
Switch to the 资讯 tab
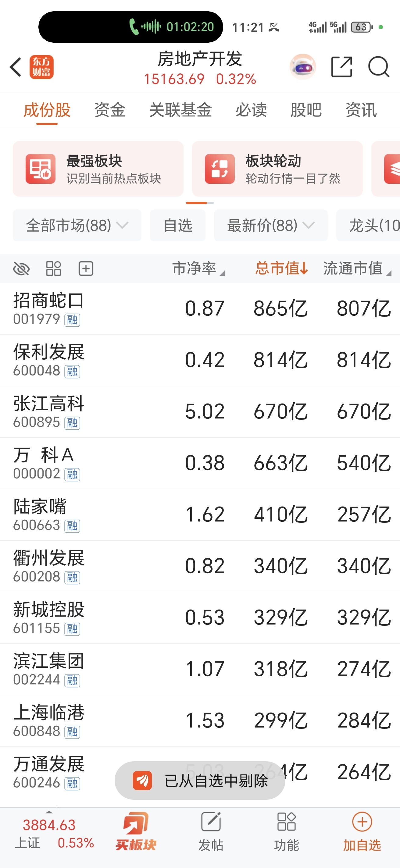(361, 110)
